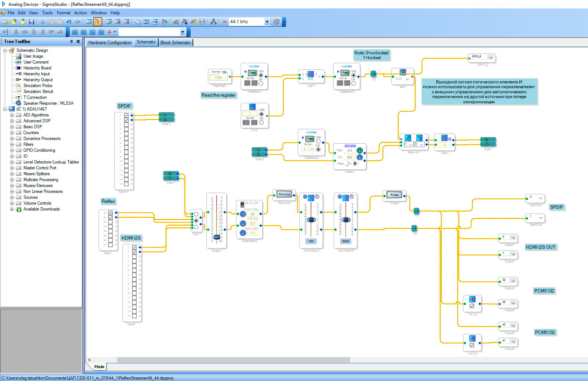The width and height of the screenshot is (588, 381).
Task: Click the Inv1_2 inverter block icon
Action: point(472,299)
